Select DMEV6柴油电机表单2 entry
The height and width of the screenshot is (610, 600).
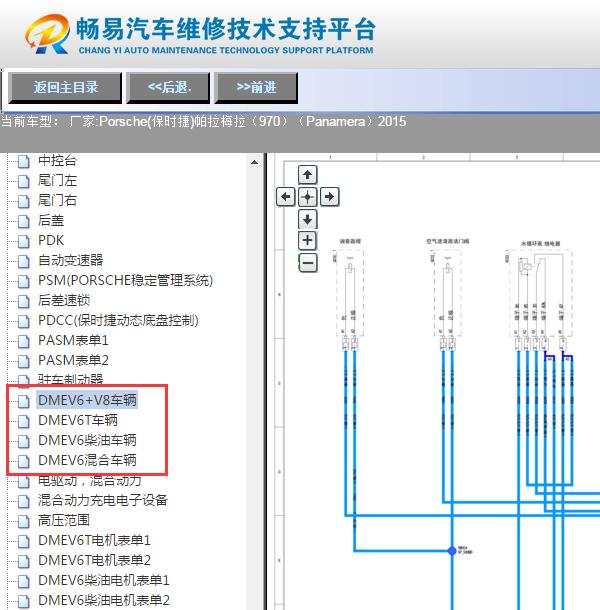point(104,600)
